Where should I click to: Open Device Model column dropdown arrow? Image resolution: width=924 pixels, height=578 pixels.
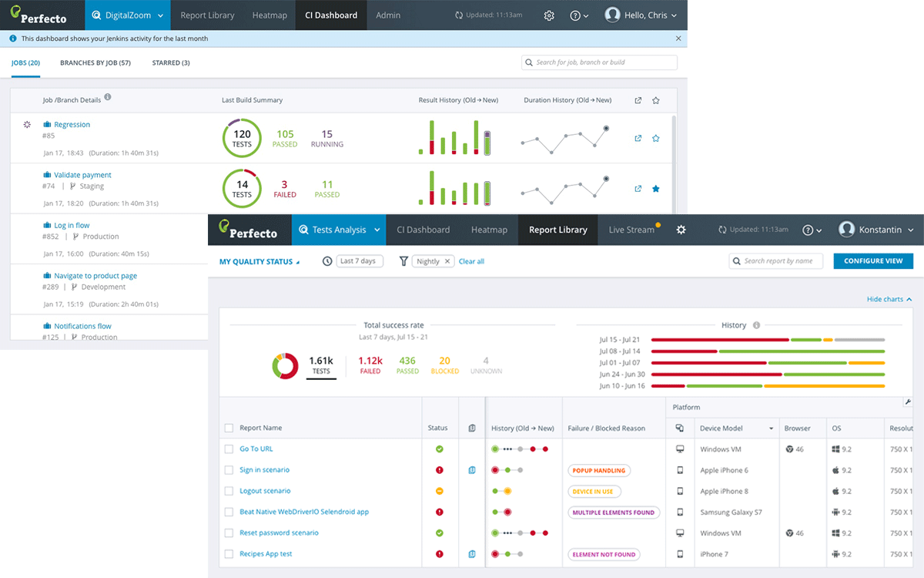click(771, 428)
